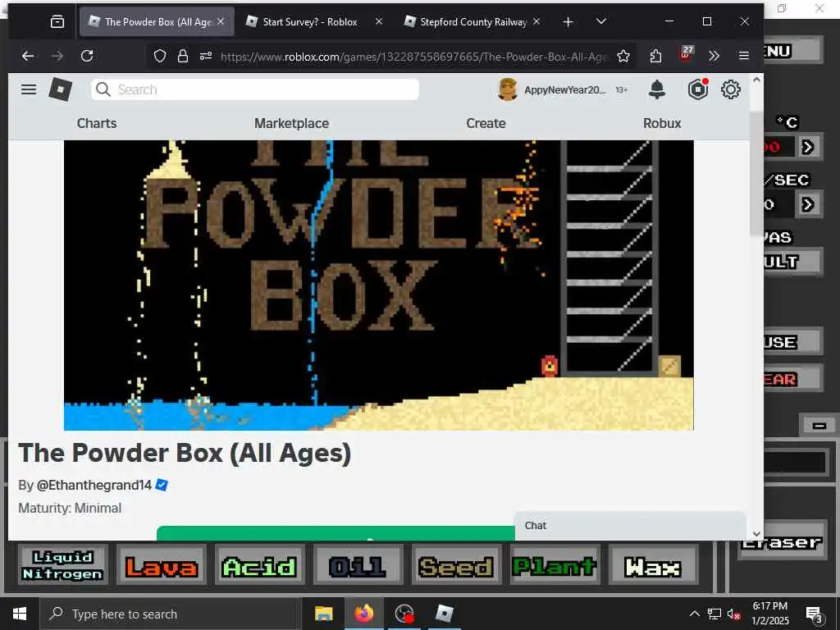Select the Oil element in game

tap(358, 566)
